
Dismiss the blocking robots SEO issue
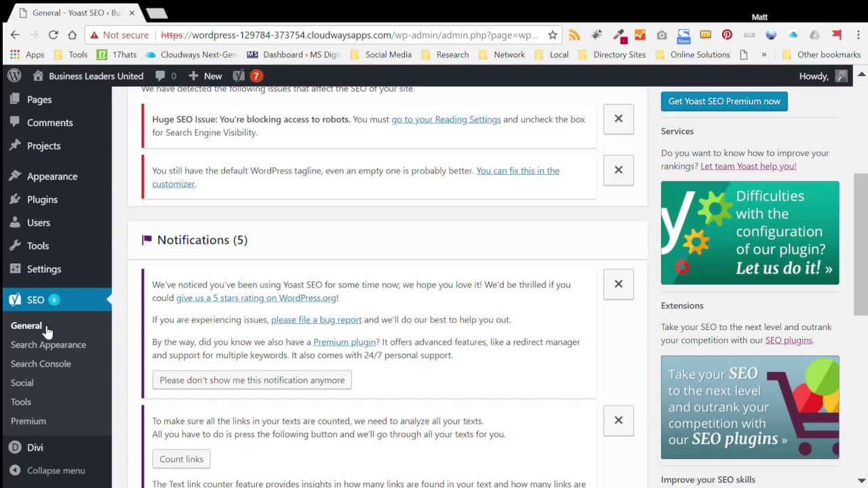[x=618, y=119]
